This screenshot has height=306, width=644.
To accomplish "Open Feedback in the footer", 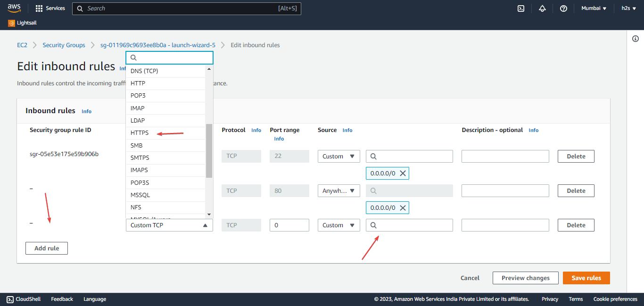I will coord(62,299).
